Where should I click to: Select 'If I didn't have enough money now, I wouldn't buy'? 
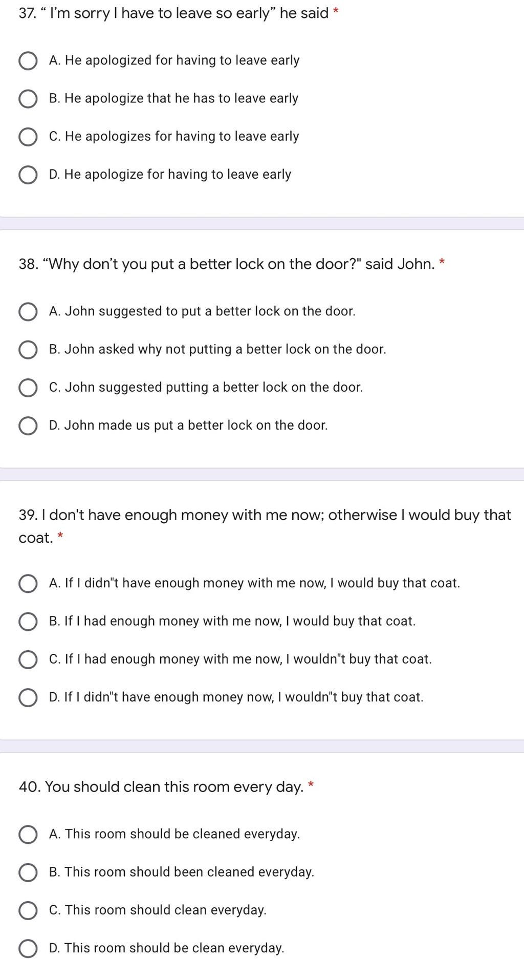pyautogui.click(x=28, y=697)
